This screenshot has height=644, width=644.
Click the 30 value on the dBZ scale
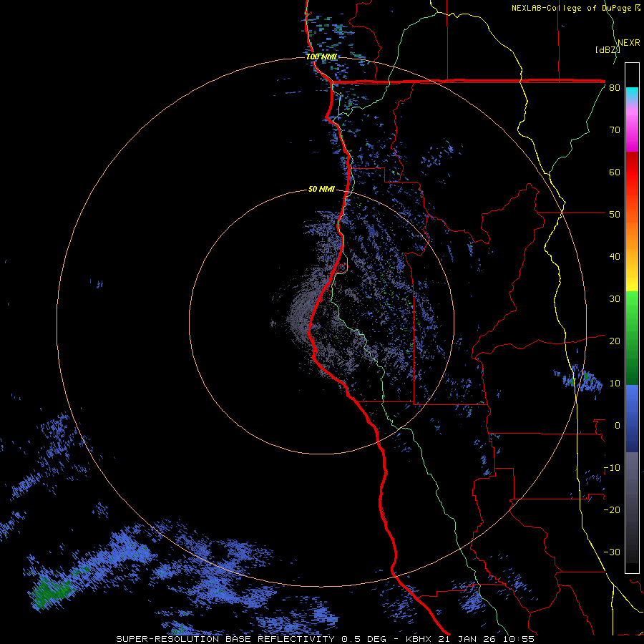coord(615,299)
